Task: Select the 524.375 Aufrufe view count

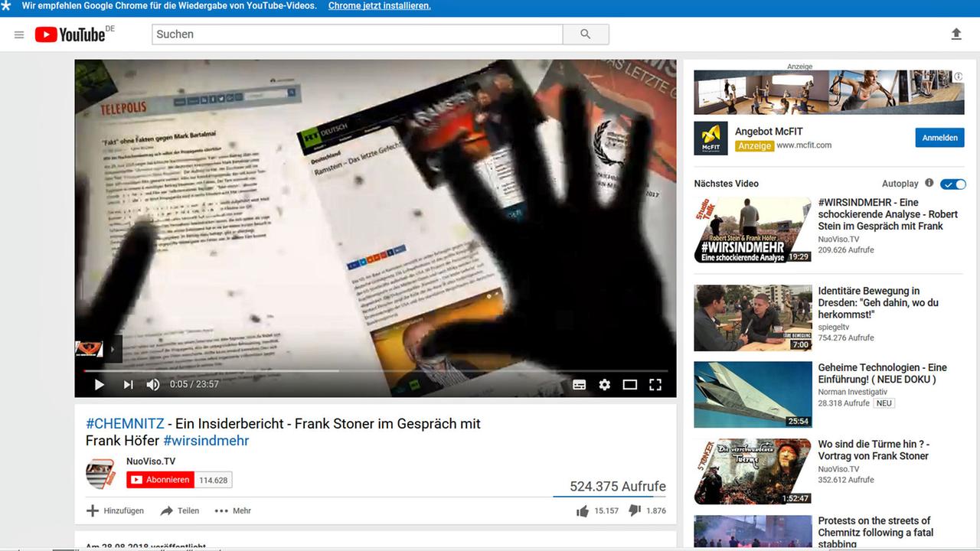Action: pos(618,487)
